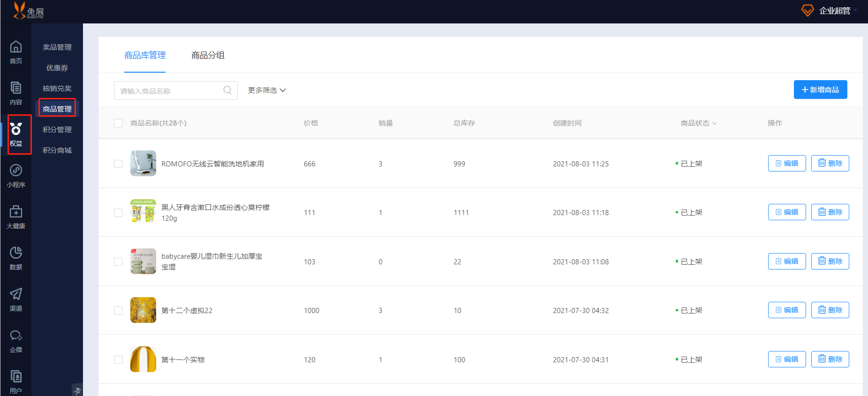The width and height of the screenshot is (868, 396).
Task: Switch to the 商品分组 tab
Action: point(208,55)
